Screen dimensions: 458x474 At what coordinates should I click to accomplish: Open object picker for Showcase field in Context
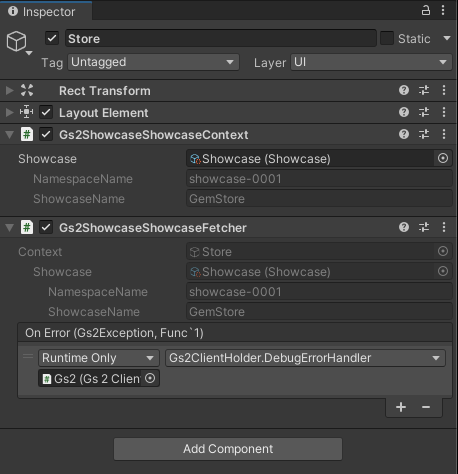click(443, 158)
